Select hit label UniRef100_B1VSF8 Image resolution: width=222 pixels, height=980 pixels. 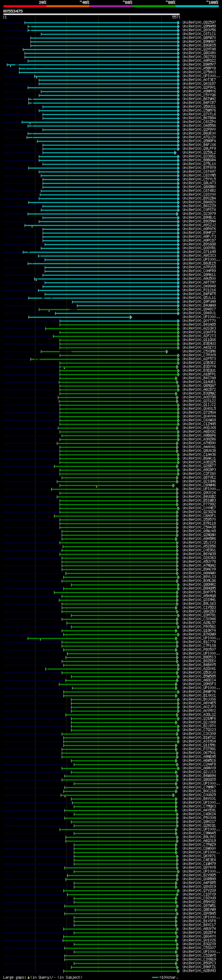[199, 921]
